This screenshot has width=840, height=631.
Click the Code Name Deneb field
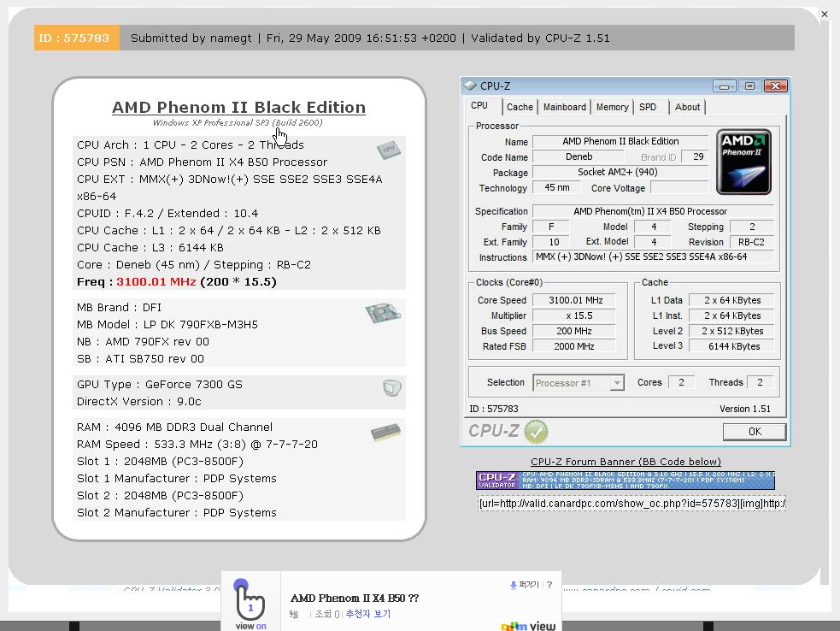click(579, 157)
